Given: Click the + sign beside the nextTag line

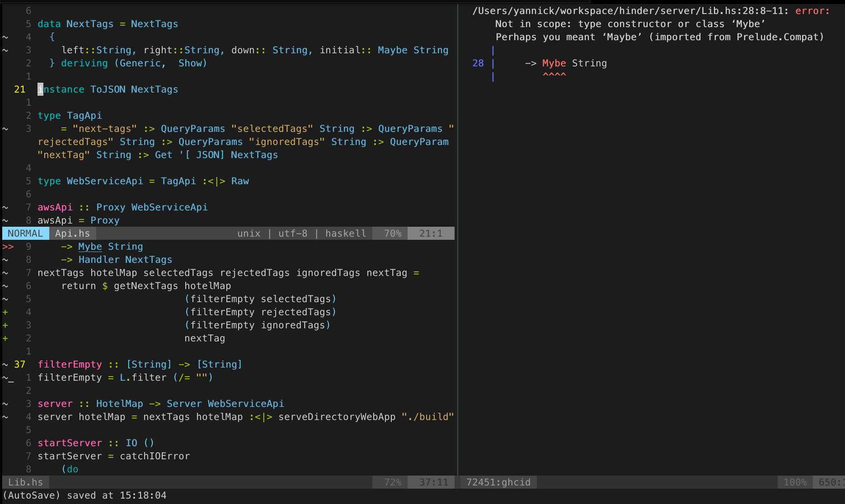Looking at the screenshot, I should pos(5,338).
